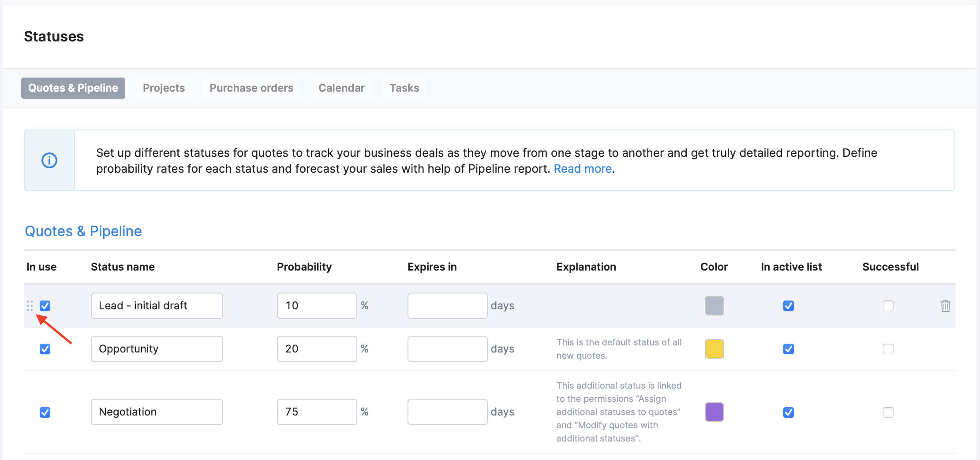Toggle In active list for Opportunity
The height and width of the screenshot is (460, 980).
[x=789, y=349]
